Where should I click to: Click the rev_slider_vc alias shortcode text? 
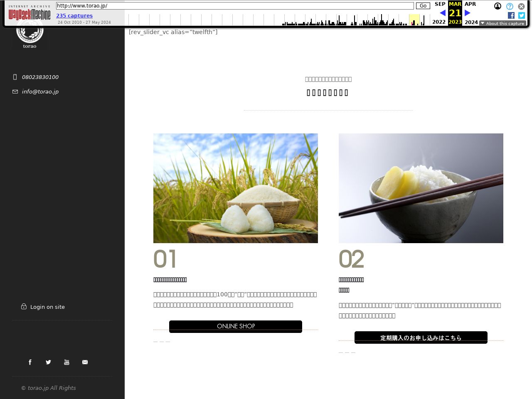tap(173, 32)
